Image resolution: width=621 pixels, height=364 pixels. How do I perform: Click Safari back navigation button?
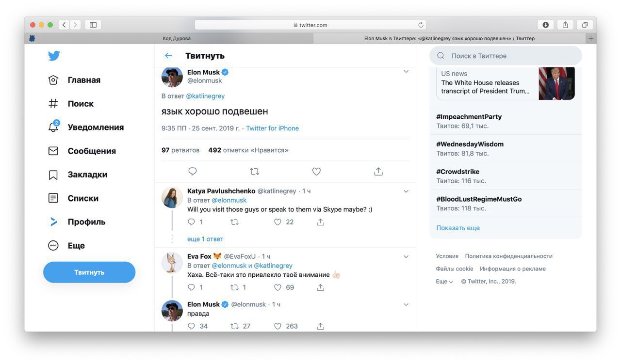coord(64,25)
